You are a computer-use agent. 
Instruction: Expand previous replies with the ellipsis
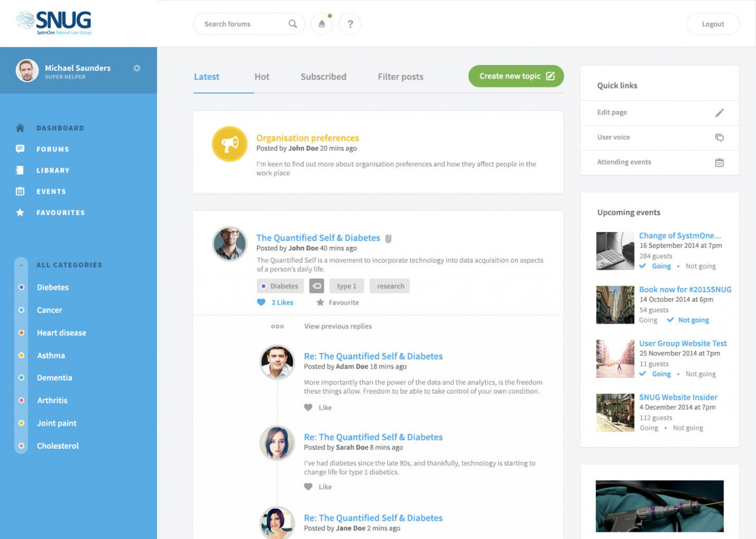(x=277, y=326)
